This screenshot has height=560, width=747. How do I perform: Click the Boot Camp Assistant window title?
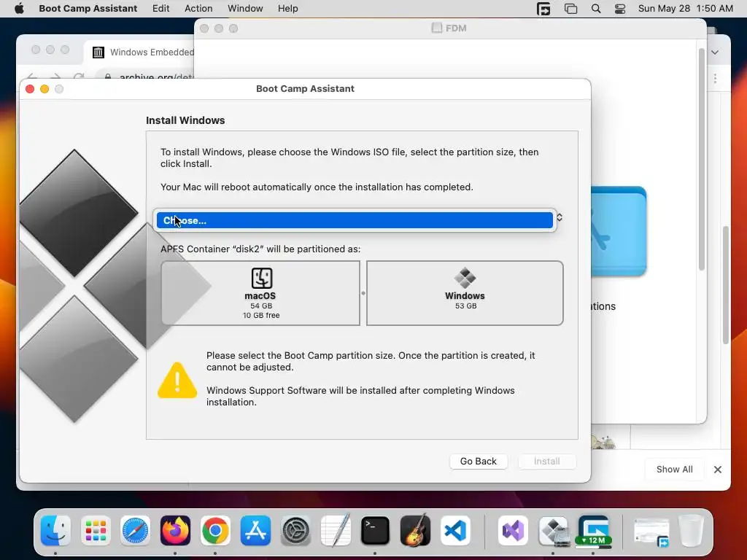305,88
